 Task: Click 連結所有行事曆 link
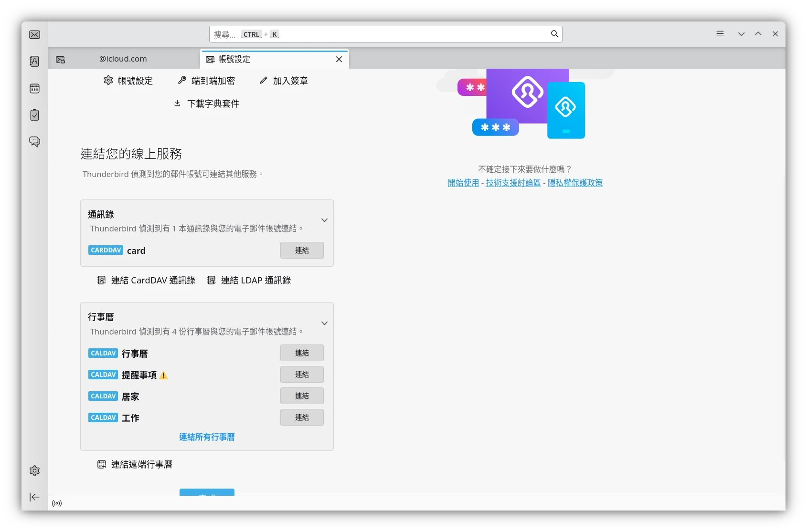click(x=206, y=437)
